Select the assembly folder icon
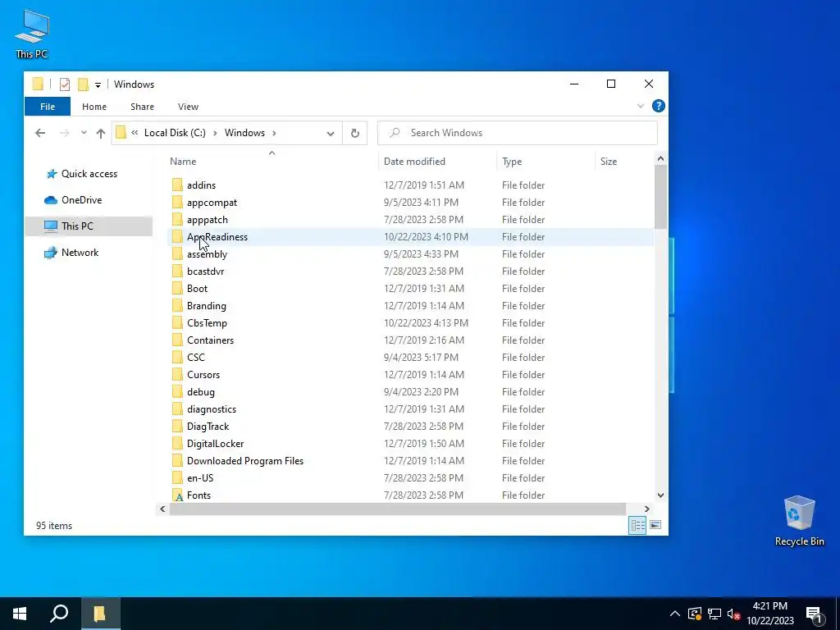The width and height of the screenshot is (840, 630). pos(177,254)
